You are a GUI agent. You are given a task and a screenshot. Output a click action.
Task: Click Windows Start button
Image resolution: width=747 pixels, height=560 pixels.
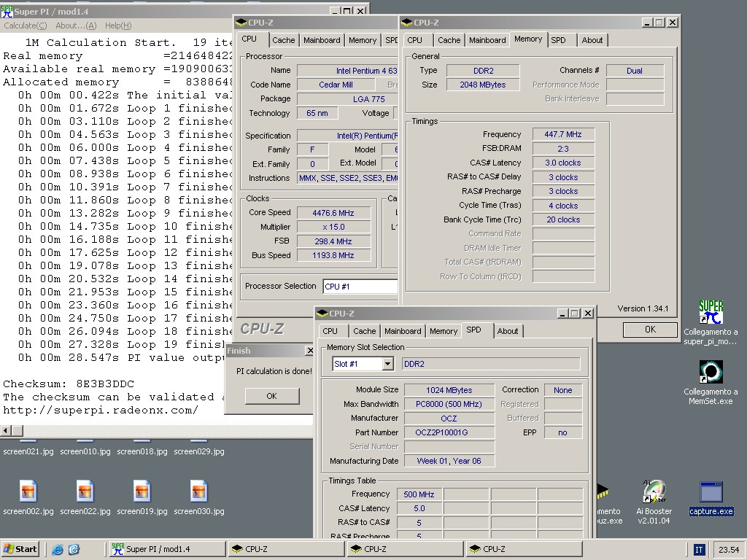pos(20,549)
